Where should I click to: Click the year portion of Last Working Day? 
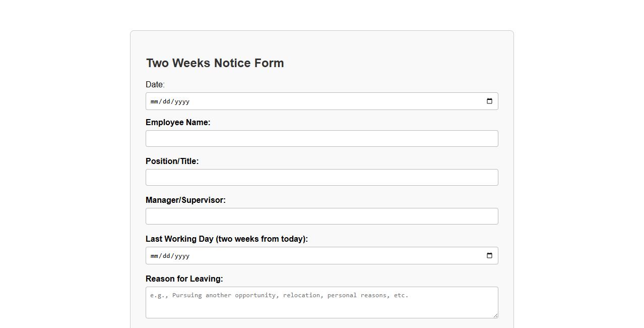[x=182, y=255]
